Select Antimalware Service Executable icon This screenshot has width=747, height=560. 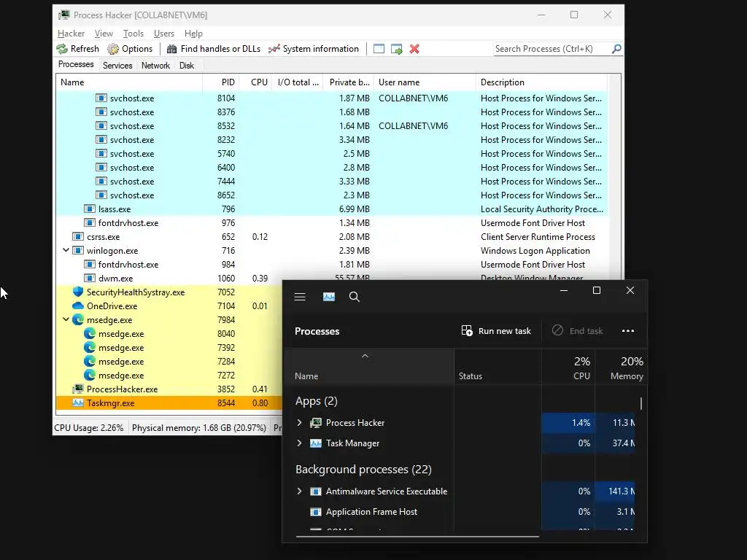(x=315, y=491)
